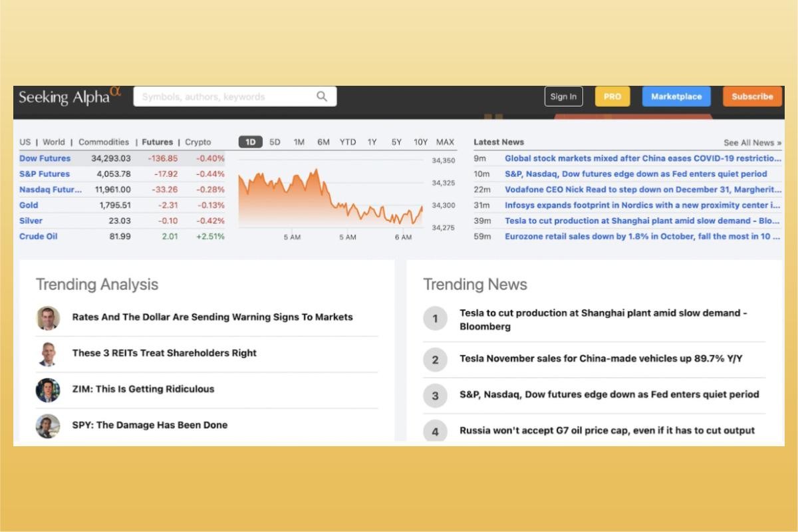
Task: Select the Crypto tab
Action: (198, 142)
